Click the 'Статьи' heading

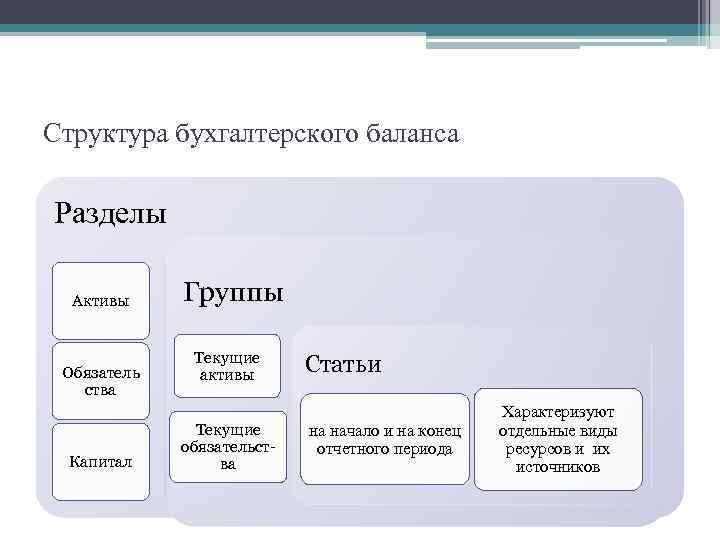343,364
